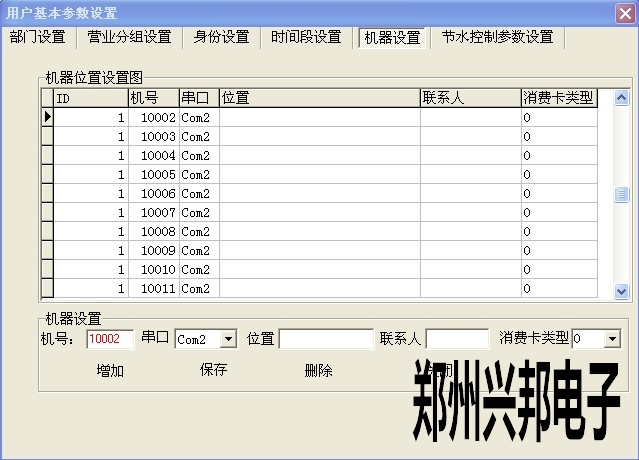Screen dimensions: 639x460
Task: Click the 机号 cell 10005
Action: click(x=154, y=174)
